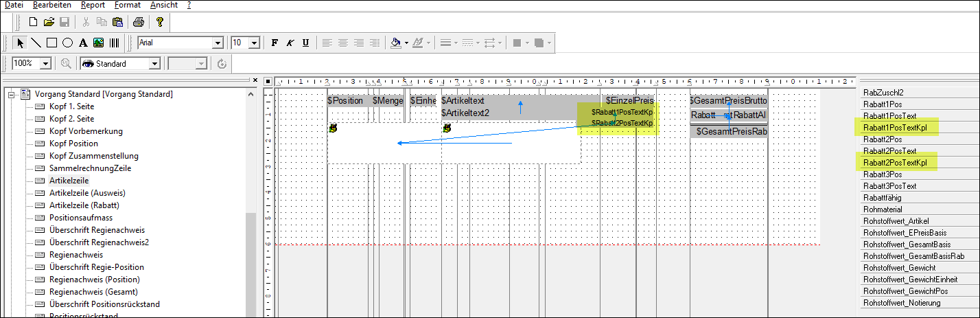
Task: Open the fill color bucket dropdown
Action: 407,43
